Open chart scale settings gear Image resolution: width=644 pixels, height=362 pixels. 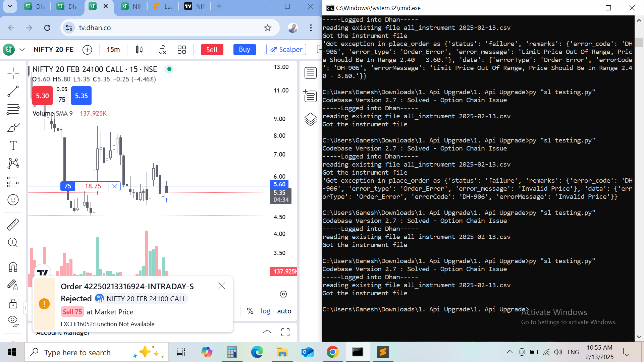tap(283, 294)
